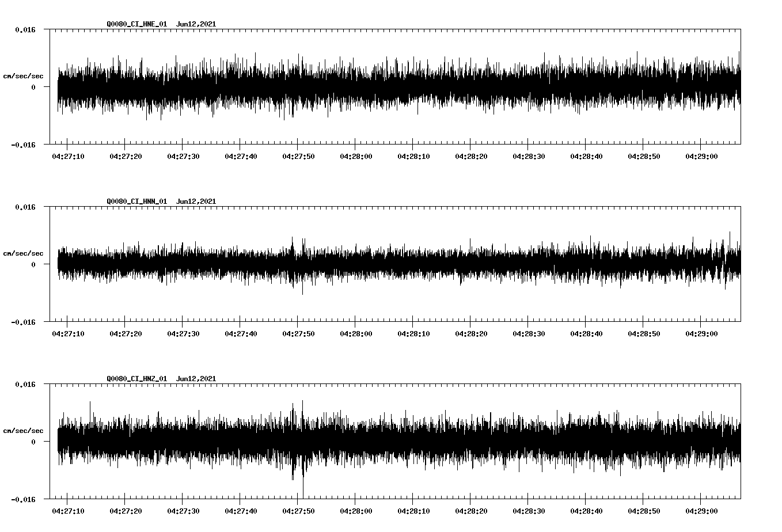The height and width of the screenshot is (532, 782).
Task: Click 04:27:10 time label under HNN plot
Action: tap(68, 333)
